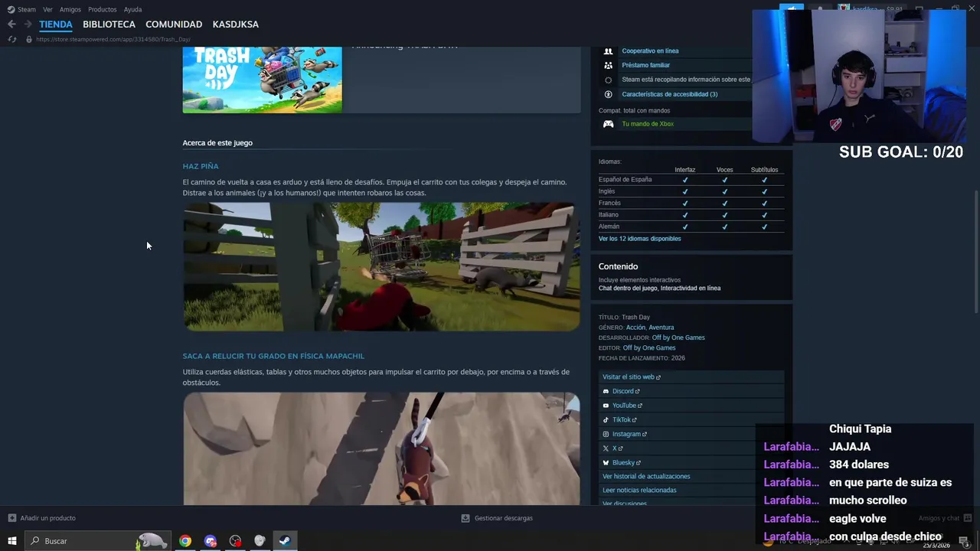Click the Alemán Voces checkmark
Viewport: 980px width, 551px height.
pos(724,227)
